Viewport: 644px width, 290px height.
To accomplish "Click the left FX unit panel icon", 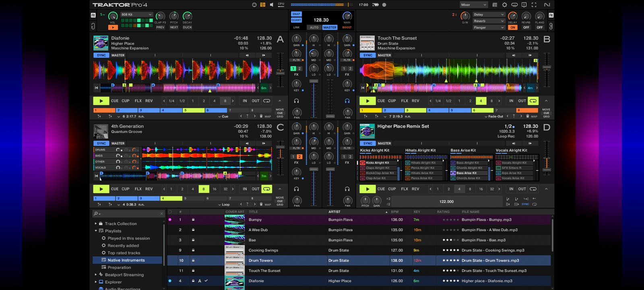I will coord(93,15).
